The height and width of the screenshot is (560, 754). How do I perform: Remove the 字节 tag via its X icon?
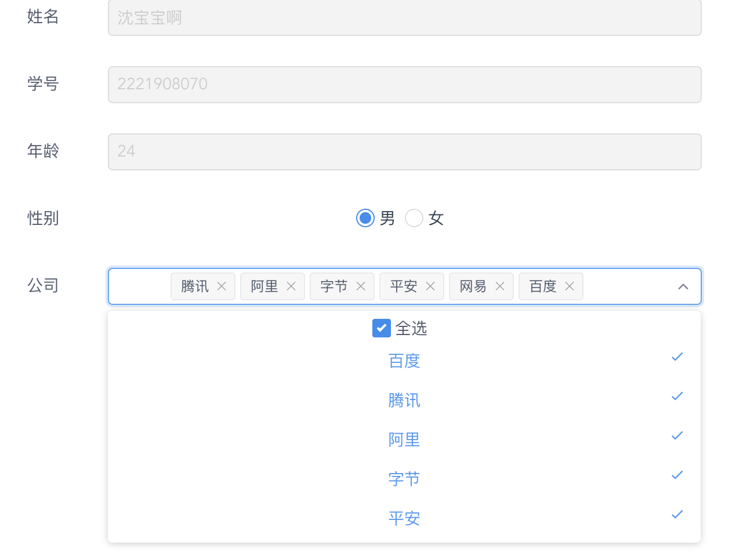coord(361,286)
